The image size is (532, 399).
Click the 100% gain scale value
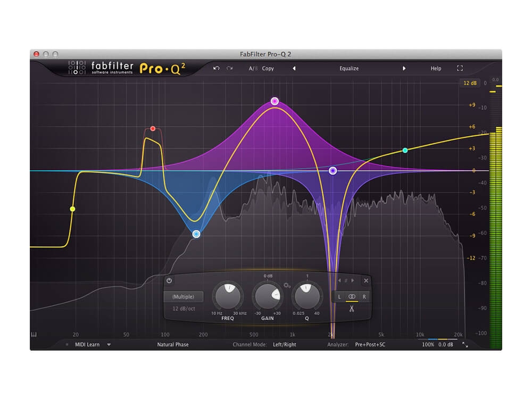pos(428,344)
